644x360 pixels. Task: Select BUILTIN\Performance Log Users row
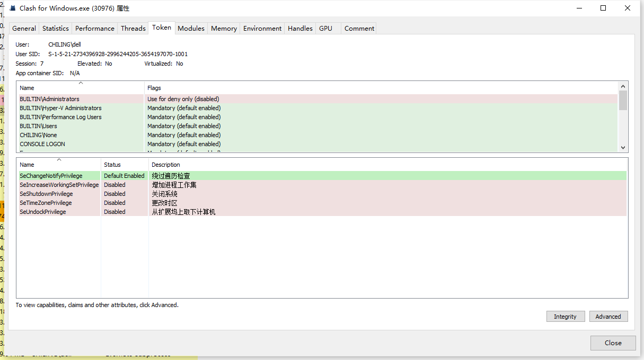(317, 117)
